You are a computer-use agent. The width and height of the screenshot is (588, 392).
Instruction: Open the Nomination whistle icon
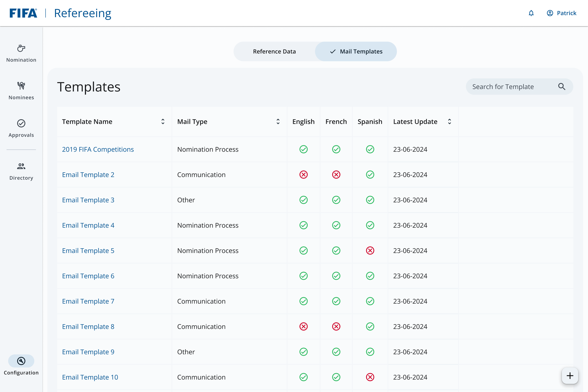click(x=21, y=48)
